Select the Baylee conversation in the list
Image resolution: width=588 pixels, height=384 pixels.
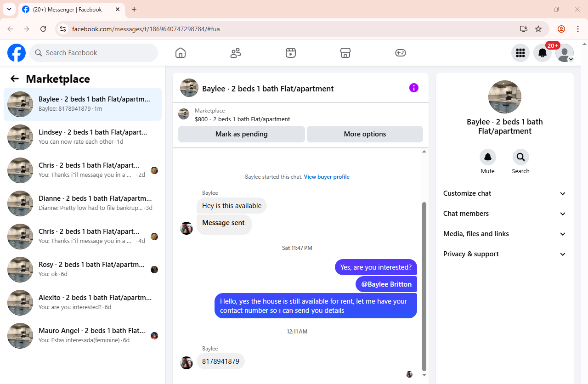pyautogui.click(x=83, y=104)
